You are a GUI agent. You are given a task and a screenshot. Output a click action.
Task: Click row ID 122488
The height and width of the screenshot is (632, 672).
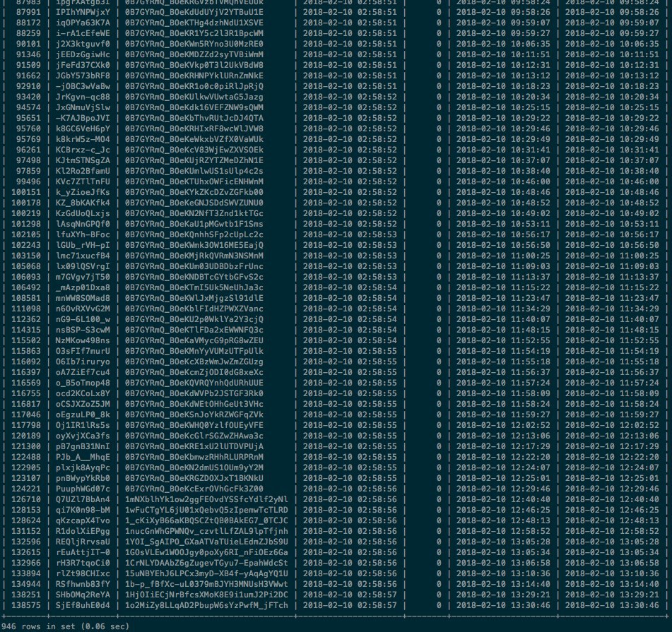[x=25, y=458]
